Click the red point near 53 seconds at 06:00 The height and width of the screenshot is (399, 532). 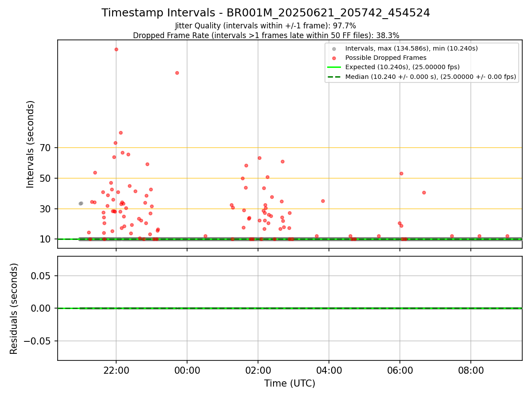point(401,173)
